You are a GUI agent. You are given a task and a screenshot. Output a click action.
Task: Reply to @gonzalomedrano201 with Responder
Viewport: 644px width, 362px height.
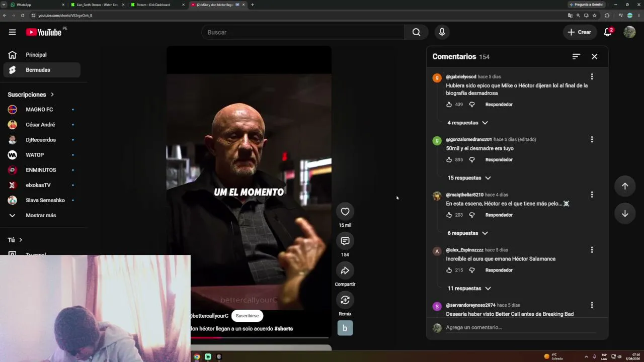click(x=499, y=160)
